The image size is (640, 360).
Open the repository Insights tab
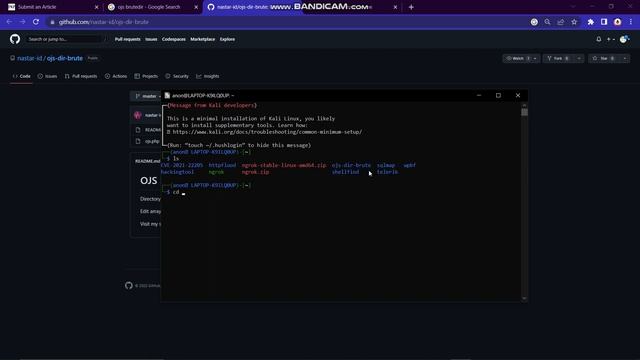208,76
